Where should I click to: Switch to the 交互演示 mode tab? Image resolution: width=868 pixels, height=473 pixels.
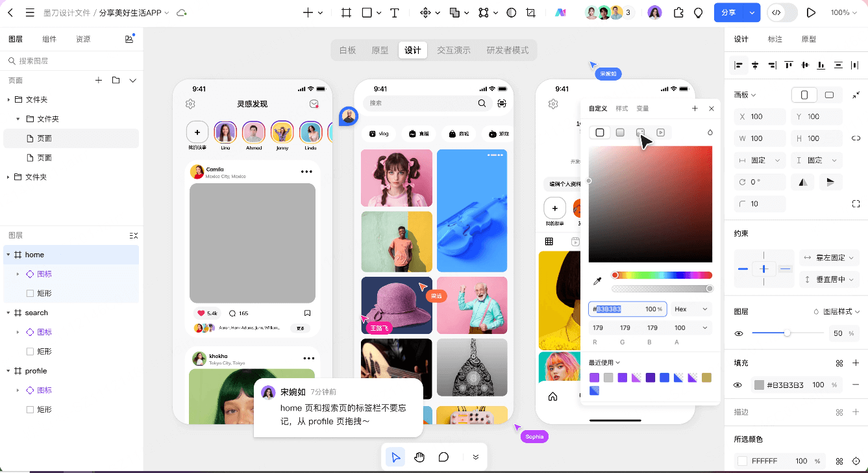tap(453, 50)
